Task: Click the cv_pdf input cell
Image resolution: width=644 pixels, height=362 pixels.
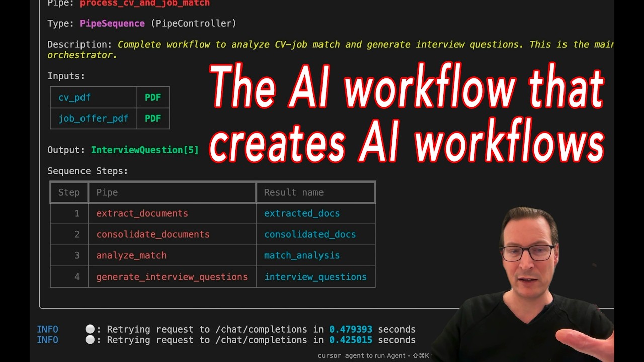Action: (94, 97)
